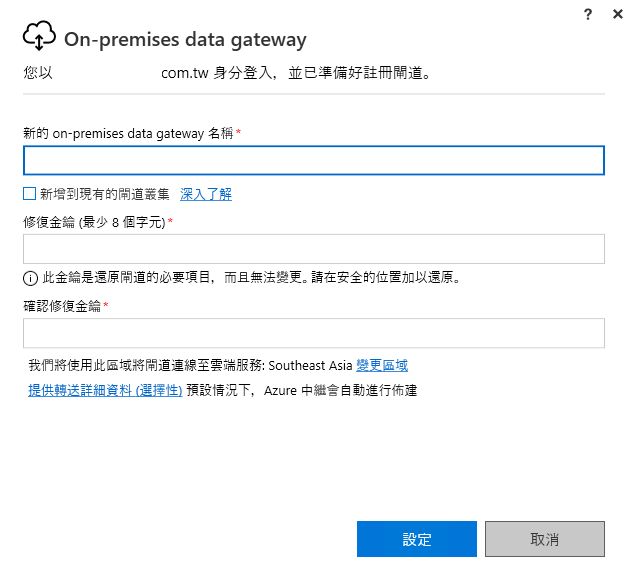Image resolution: width=625 pixels, height=576 pixels.
Task: Click the 確認修復金鑰 label
Action: coord(62,306)
